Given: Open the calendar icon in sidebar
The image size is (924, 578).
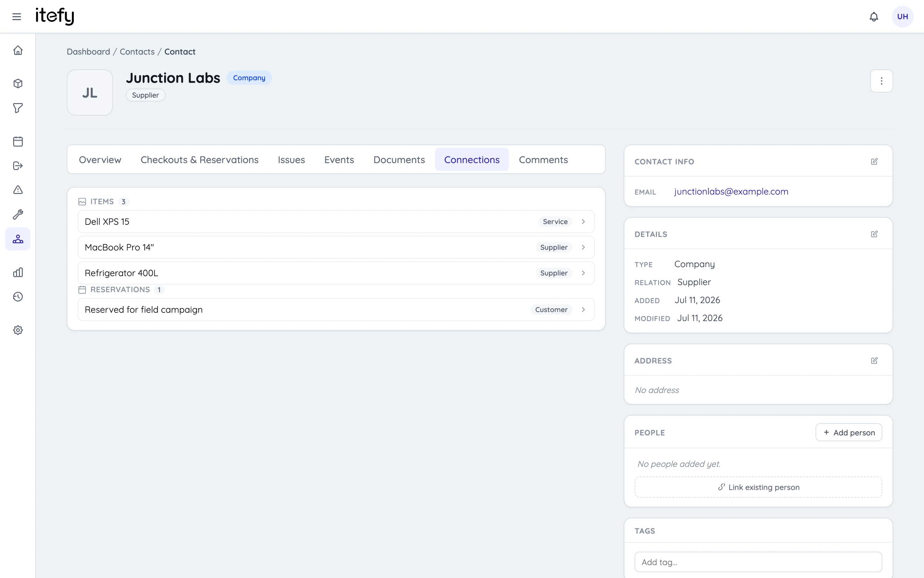Looking at the screenshot, I should tap(18, 141).
